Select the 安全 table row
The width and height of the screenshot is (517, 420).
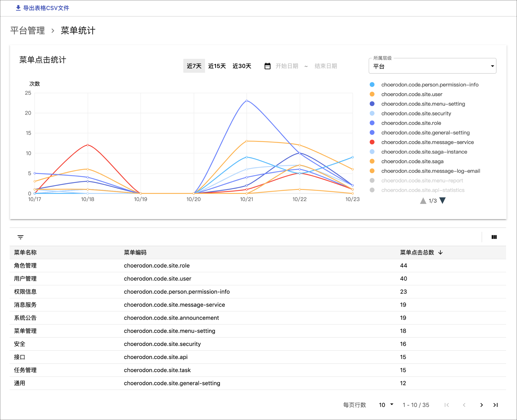click(258, 344)
